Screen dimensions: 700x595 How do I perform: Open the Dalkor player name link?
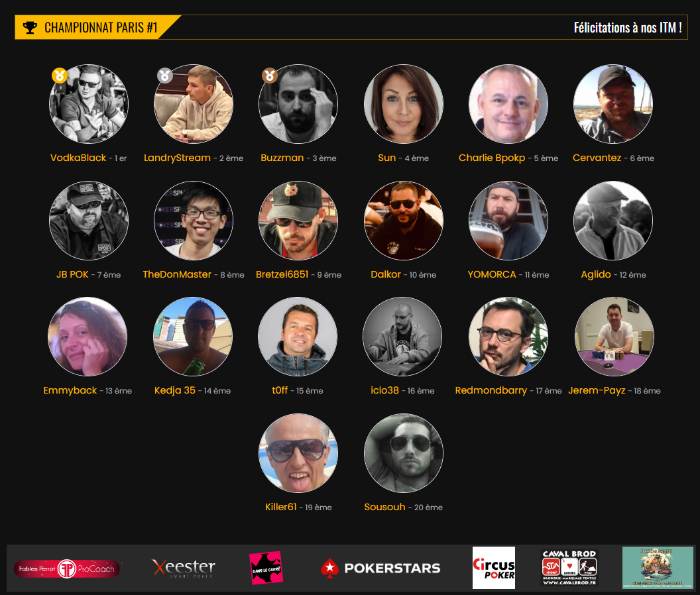pyautogui.click(x=386, y=274)
